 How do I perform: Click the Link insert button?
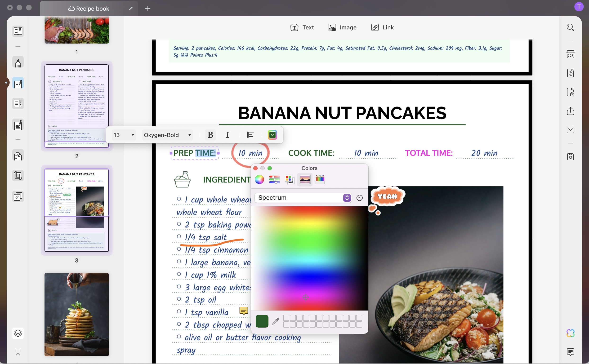point(382,27)
